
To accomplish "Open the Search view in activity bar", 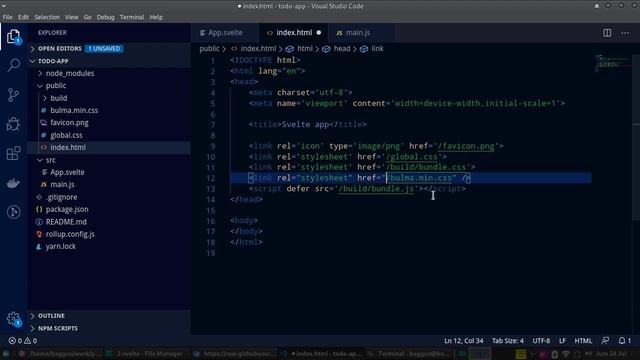I will [13, 65].
